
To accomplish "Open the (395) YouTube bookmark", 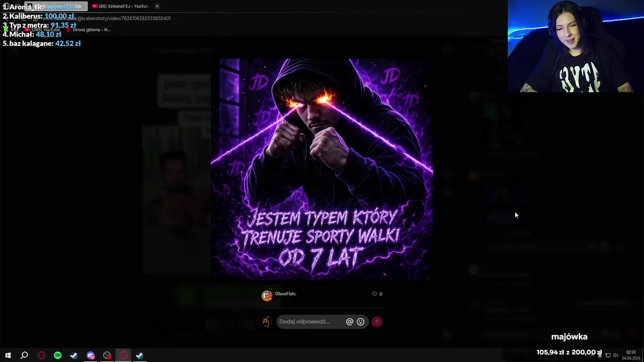I will (x=42, y=30).
